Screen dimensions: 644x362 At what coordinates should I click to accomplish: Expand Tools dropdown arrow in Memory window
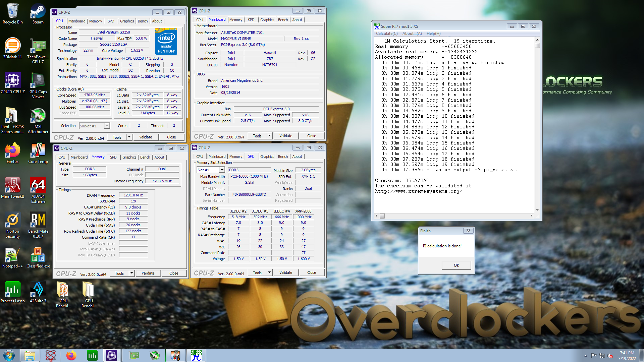pyautogui.click(x=131, y=273)
